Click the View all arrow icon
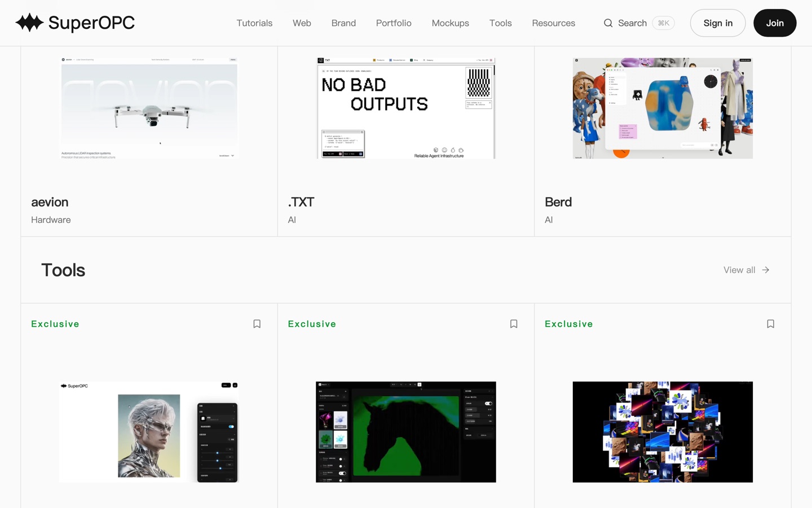The width and height of the screenshot is (812, 508). [x=766, y=270]
